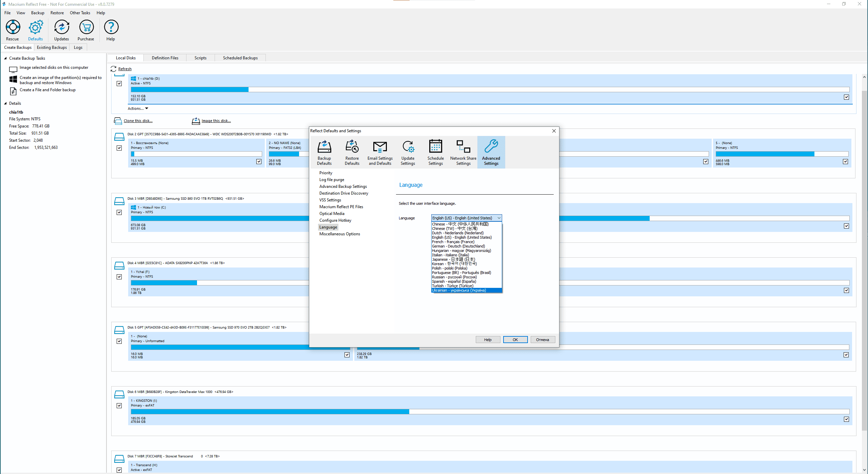Screen dimensions: 868x474
Task: Click the Clone this disk link
Action: [138, 121]
